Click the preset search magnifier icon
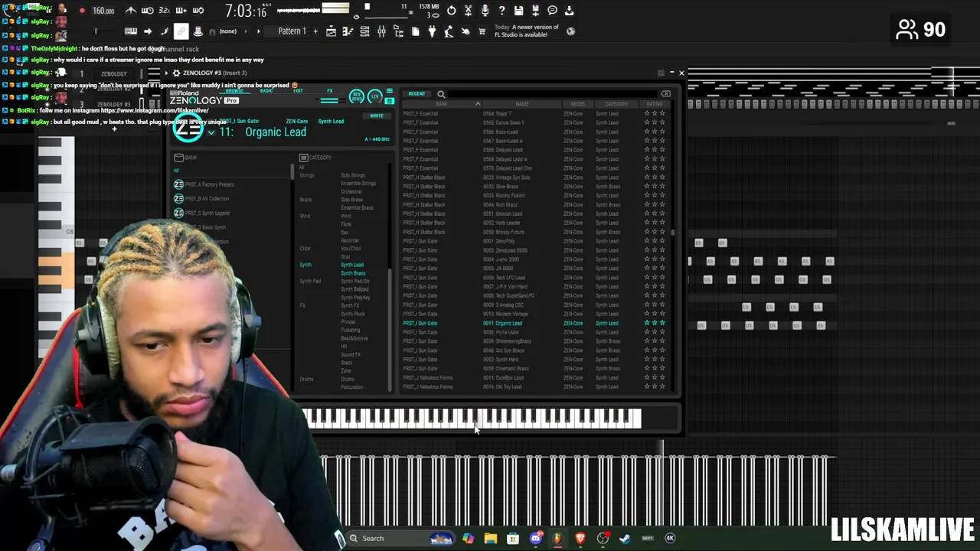 pos(441,94)
